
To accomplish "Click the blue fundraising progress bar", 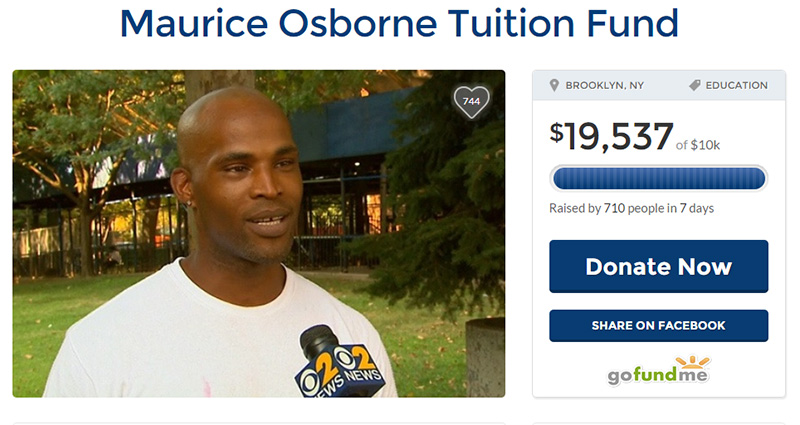I will click(x=659, y=179).
